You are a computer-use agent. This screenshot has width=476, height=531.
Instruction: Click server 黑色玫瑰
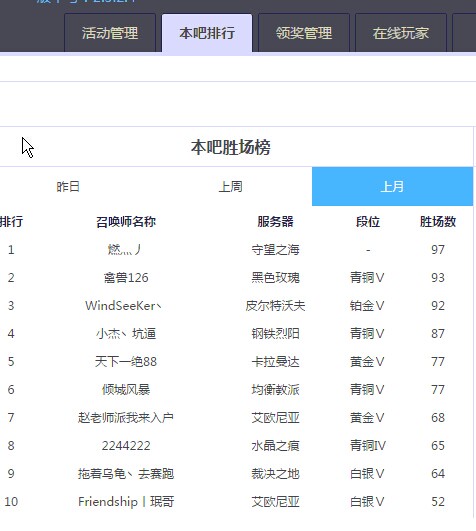(x=275, y=278)
